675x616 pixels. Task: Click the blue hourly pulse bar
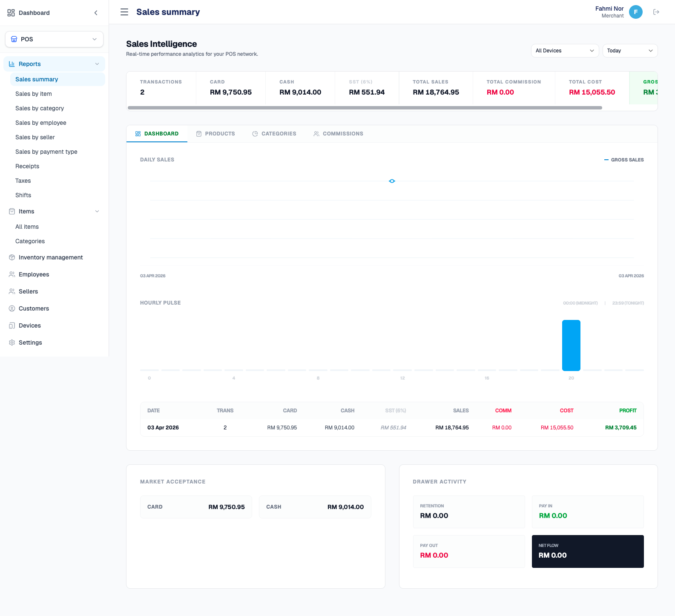coord(571,345)
